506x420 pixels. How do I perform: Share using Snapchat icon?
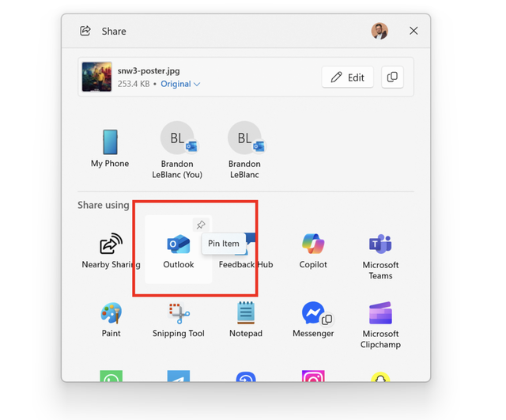380,377
